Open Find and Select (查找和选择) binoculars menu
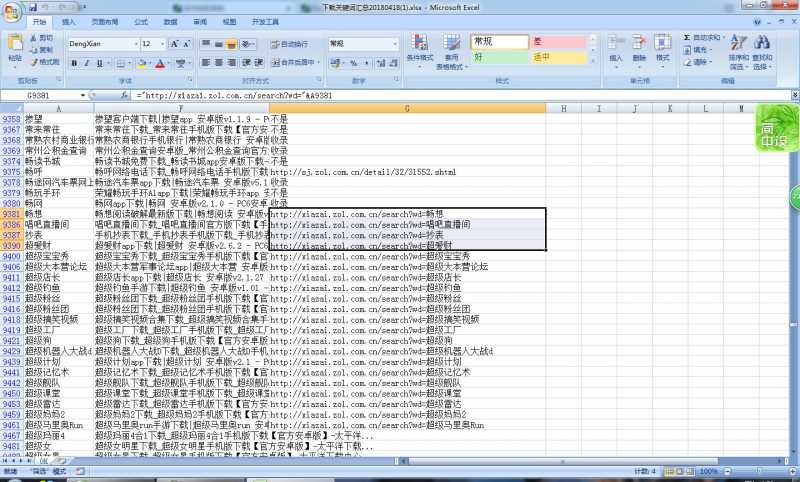800x482 pixels. click(x=762, y=52)
